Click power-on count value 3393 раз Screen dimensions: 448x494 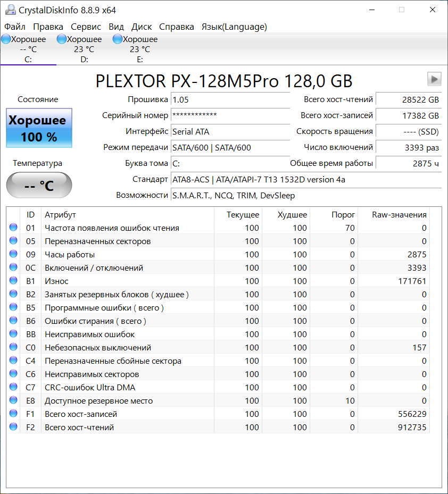[x=409, y=148]
